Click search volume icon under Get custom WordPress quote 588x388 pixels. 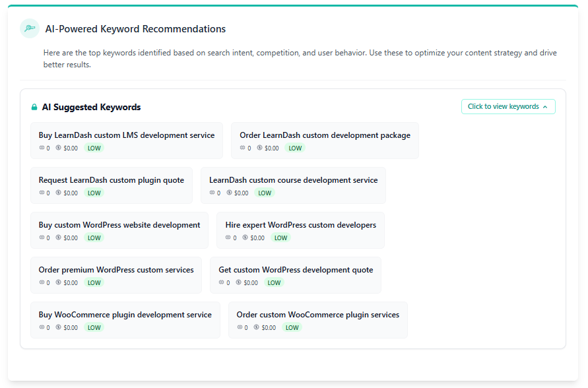click(222, 282)
